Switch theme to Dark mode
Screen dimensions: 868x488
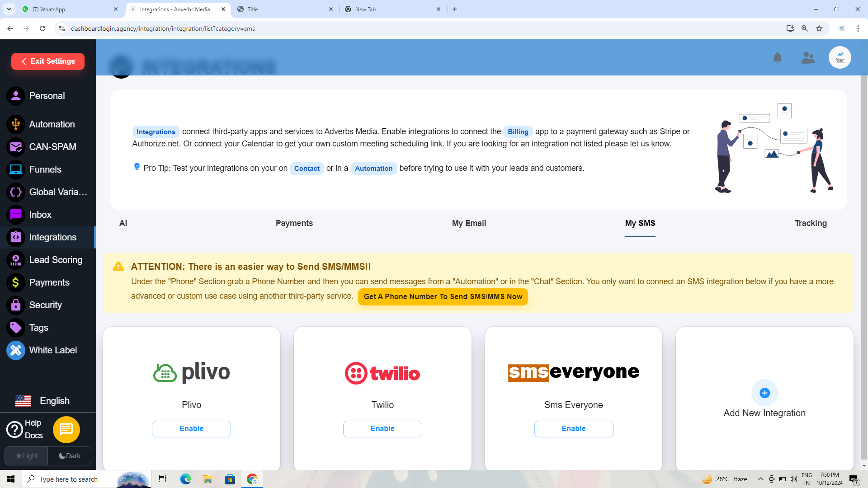click(70, 456)
